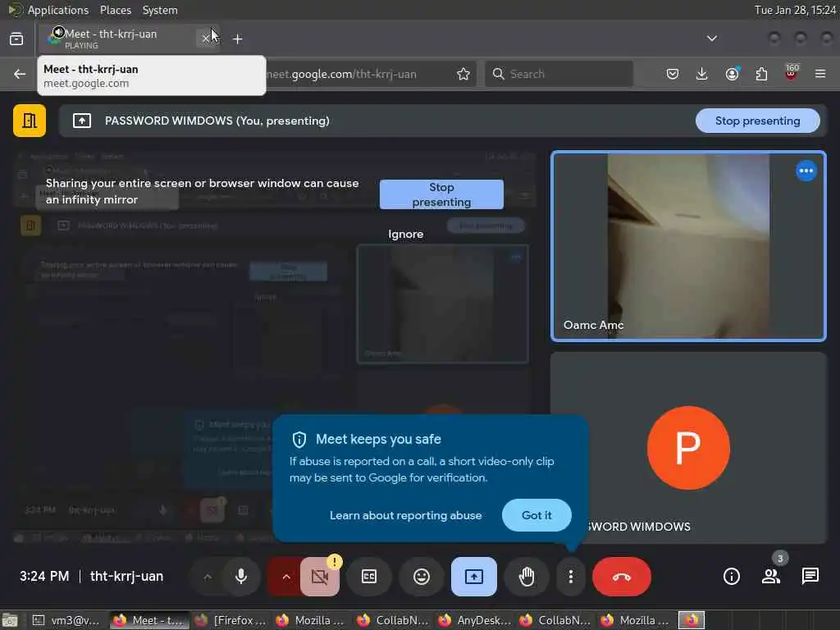Screen dimensions: 840x630
Task: Click Stop presenting in infinity mirror warning
Action: click(x=441, y=194)
